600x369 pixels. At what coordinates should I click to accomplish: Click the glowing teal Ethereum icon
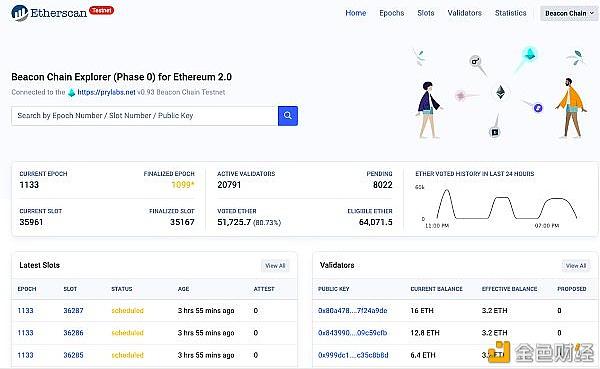click(x=530, y=54)
